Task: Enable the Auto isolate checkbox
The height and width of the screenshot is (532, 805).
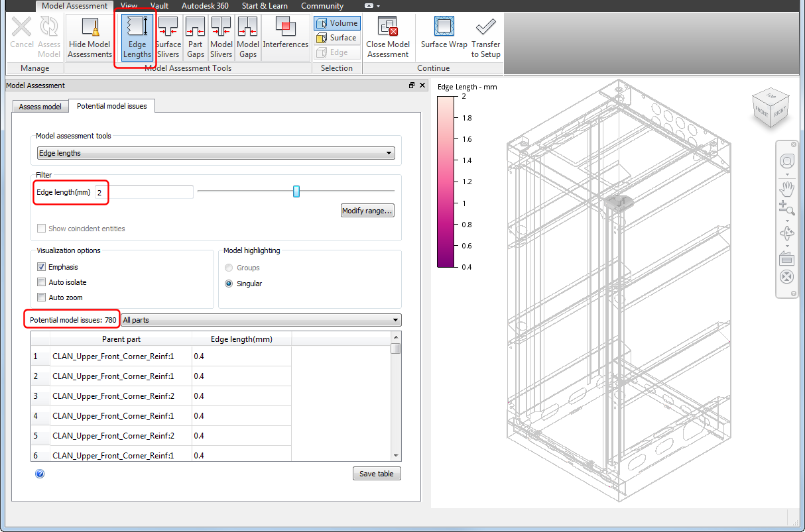Action: [42, 282]
